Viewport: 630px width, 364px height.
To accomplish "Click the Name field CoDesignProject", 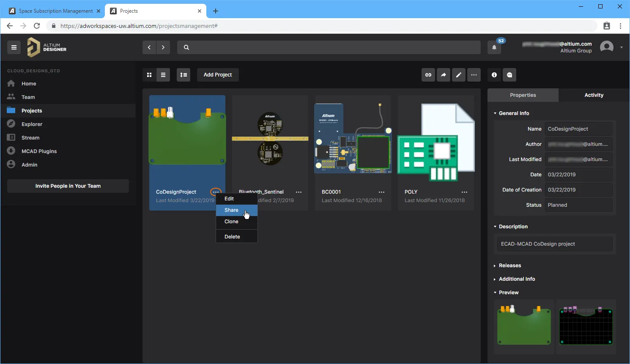I will pyautogui.click(x=578, y=129).
